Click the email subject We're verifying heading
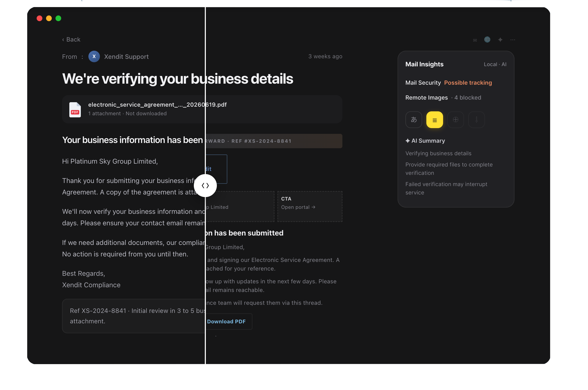This screenshot has height=390, width=588. pos(178,79)
